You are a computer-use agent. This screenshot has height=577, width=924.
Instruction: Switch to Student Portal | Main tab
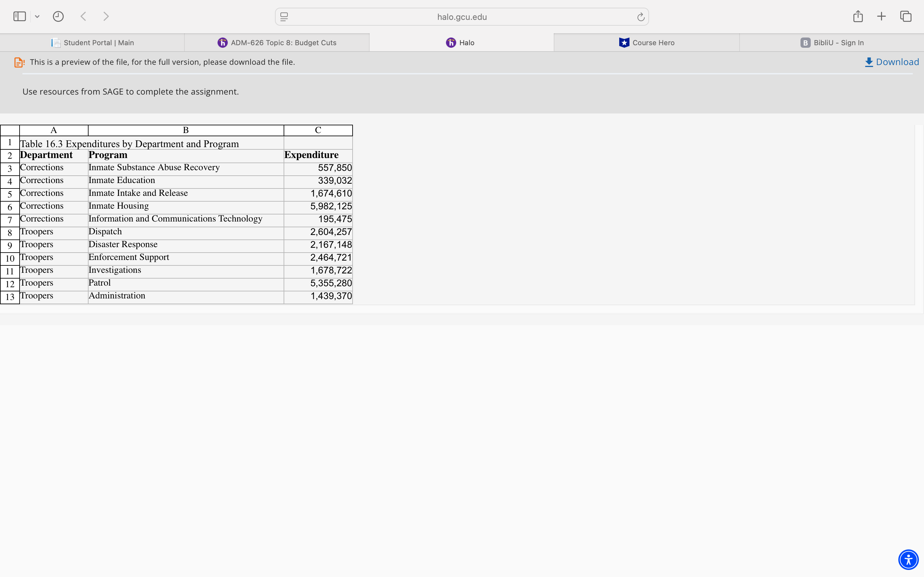(x=92, y=43)
